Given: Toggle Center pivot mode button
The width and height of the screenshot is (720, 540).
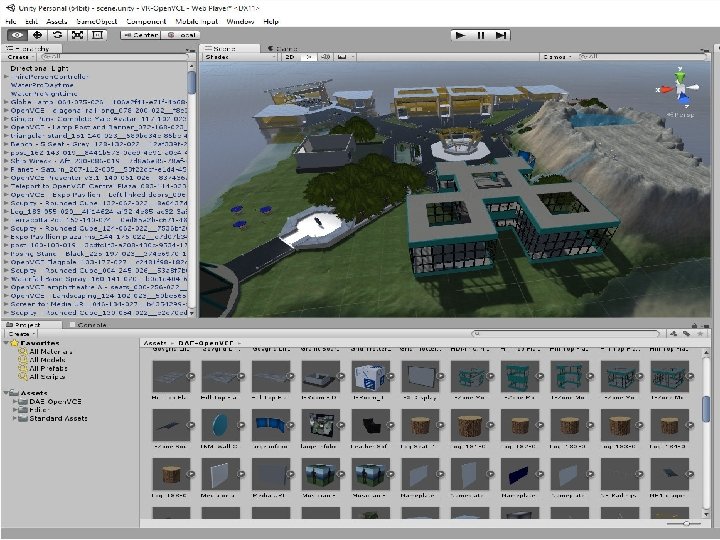Looking at the screenshot, I should [x=141, y=35].
